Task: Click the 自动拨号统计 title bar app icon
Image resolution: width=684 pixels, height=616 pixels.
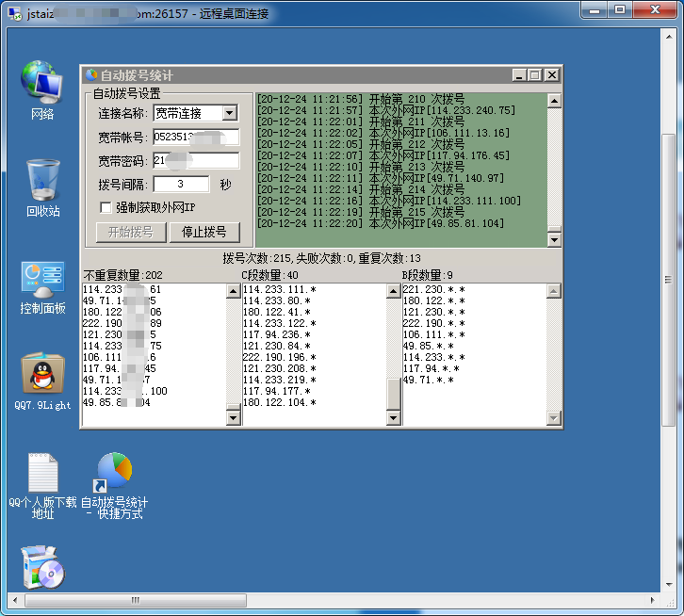Action: 91,75
